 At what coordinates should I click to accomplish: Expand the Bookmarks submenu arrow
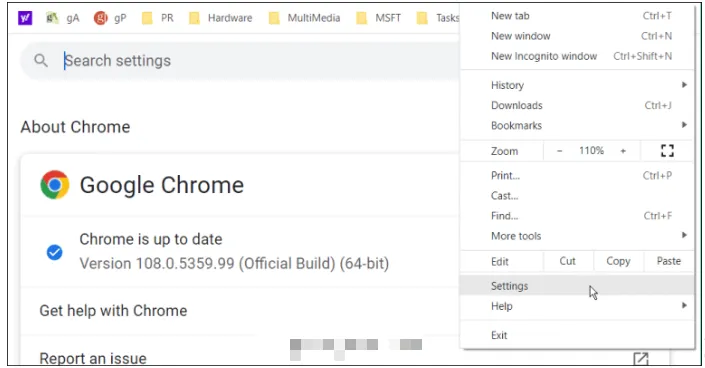pos(684,125)
